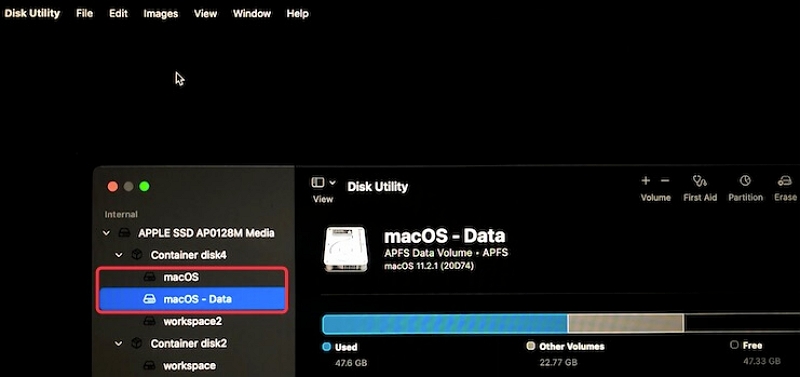Open the Window menu
The width and height of the screenshot is (800, 377).
point(252,14)
